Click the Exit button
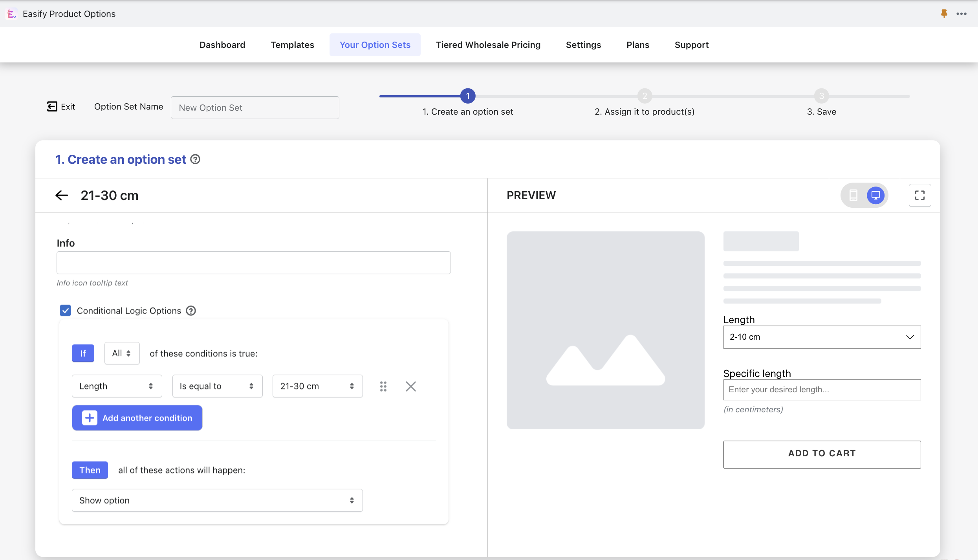The image size is (978, 560). (61, 107)
